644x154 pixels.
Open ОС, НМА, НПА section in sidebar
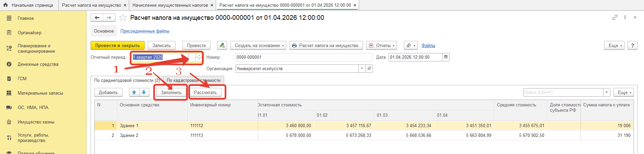coord(33,108)
